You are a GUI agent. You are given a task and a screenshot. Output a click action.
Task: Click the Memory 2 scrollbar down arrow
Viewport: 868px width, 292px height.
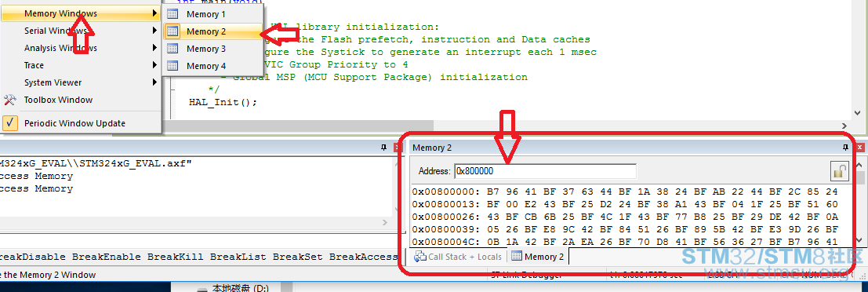[859, 240]
